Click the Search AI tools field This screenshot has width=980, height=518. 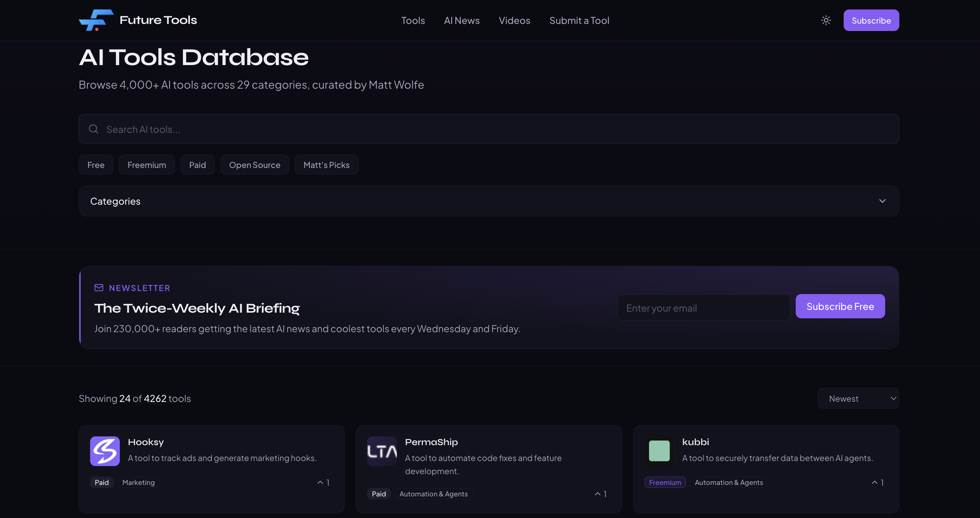(489, 129)
